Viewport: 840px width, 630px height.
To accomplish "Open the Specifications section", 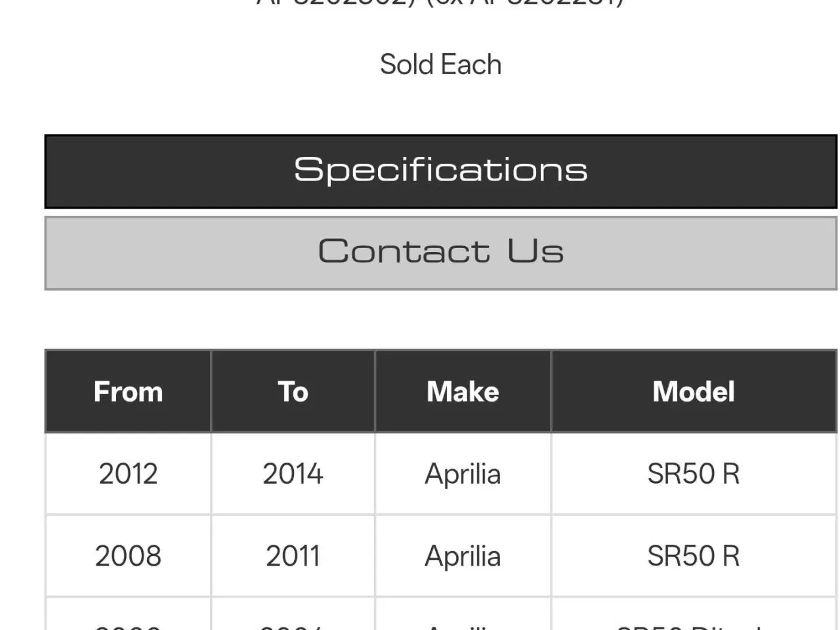I will click(x=441, y=171).
